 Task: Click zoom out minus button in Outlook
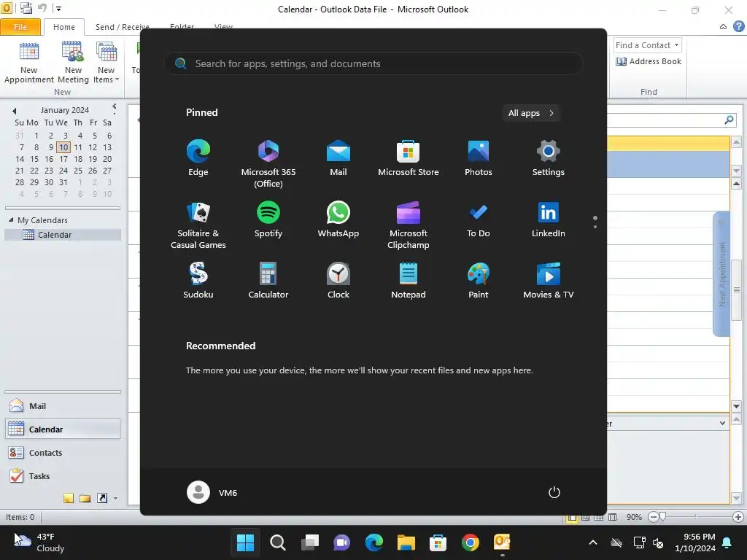coord(653,517)
